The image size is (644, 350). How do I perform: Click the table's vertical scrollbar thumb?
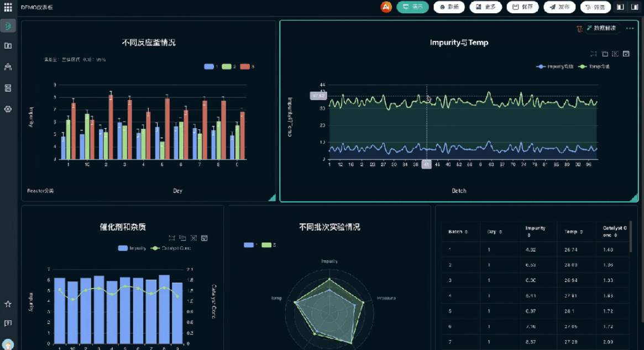630,237
